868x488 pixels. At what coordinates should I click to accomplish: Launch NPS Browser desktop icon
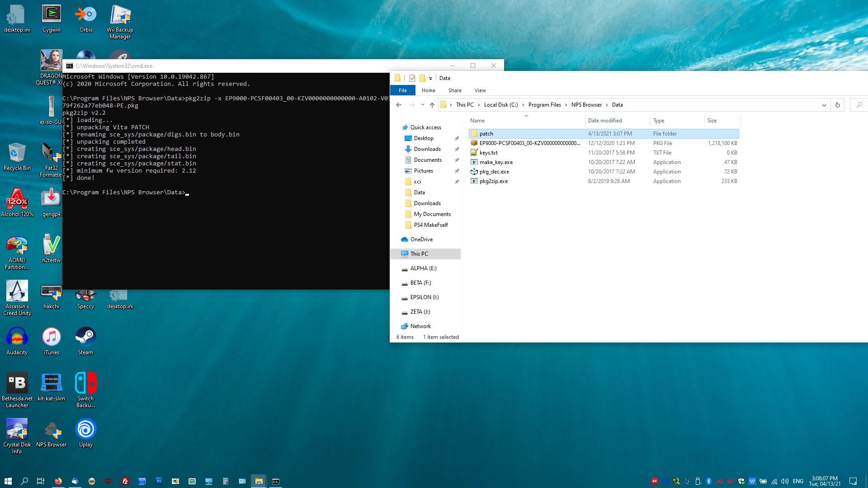click(x=52, y=433)
